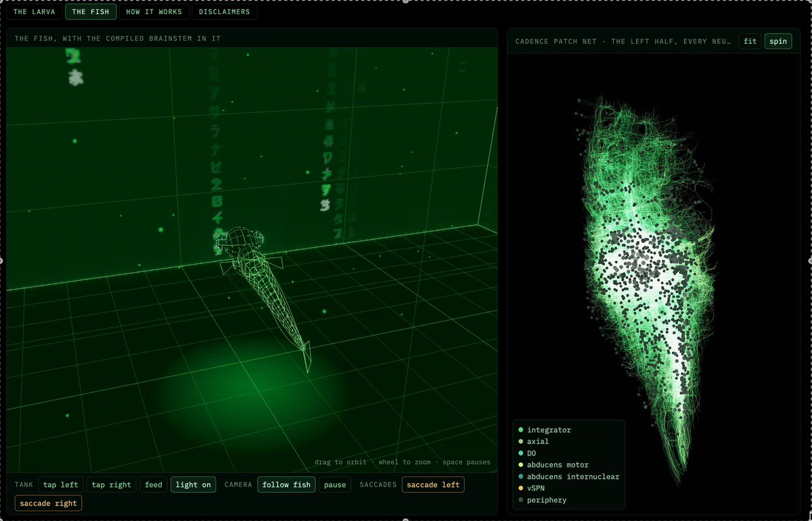Click the CAMERA label
Viewport: 812px width, 521px height.
[x=238, y=484]
